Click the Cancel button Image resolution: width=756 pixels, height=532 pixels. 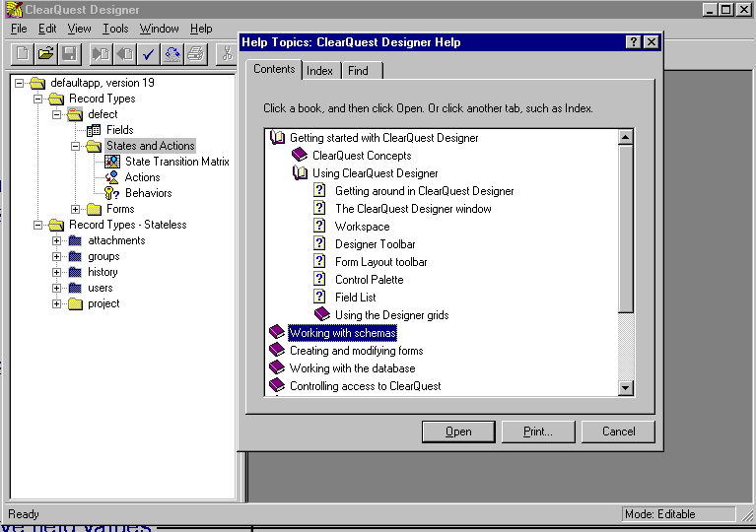point(618,432)
